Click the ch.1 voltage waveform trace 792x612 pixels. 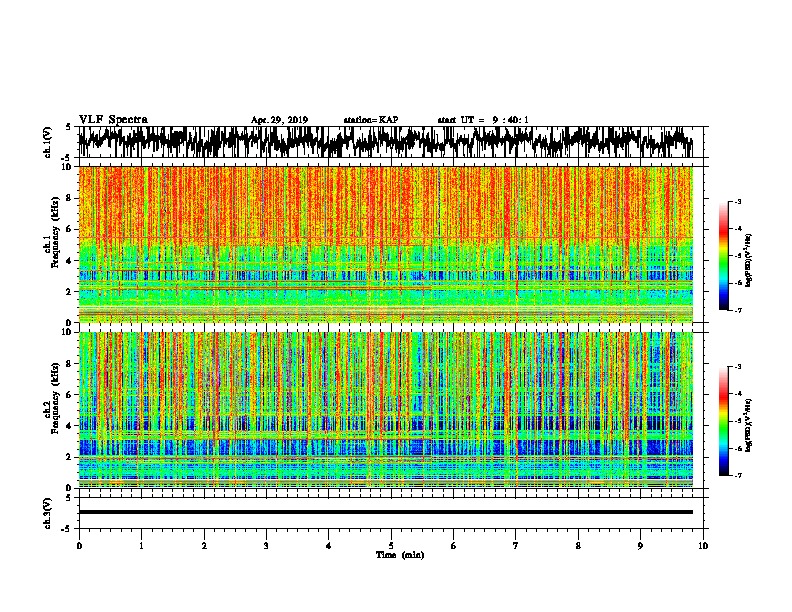click(385, 142)
